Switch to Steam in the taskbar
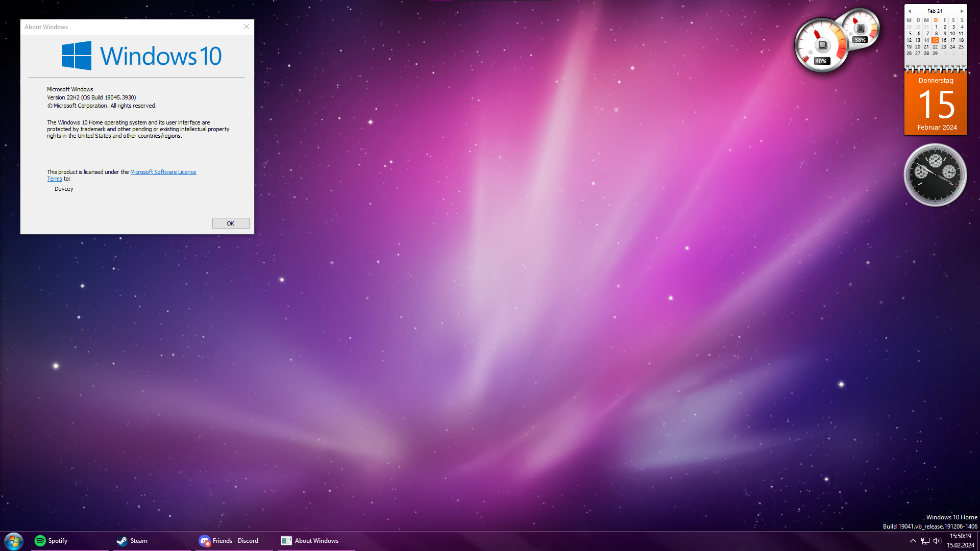 tap(152, 541)
